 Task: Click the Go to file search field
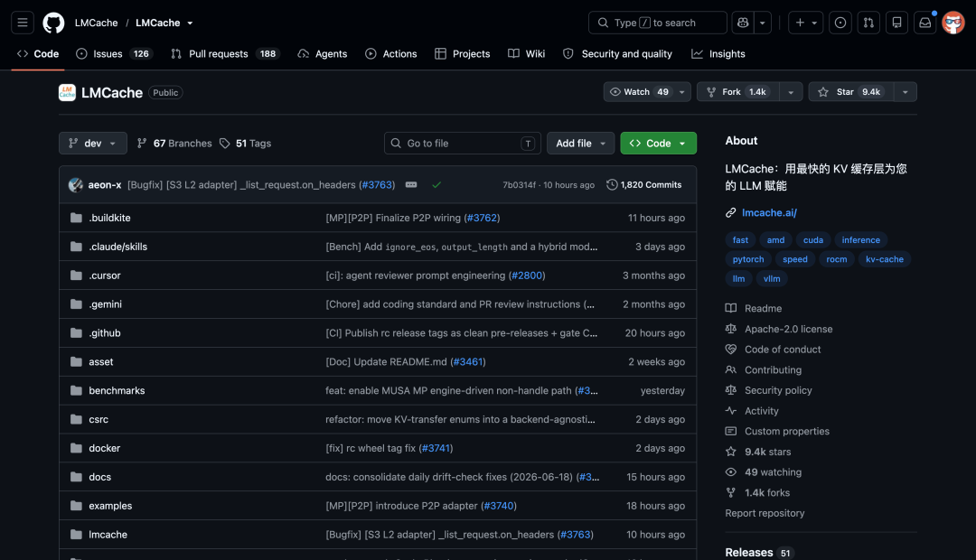coord(463,143)
